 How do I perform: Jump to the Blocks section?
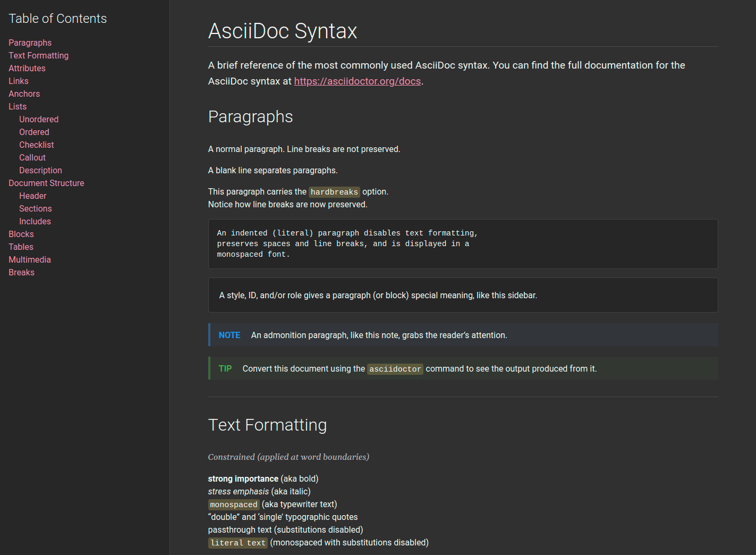click(x=21, y=234)
